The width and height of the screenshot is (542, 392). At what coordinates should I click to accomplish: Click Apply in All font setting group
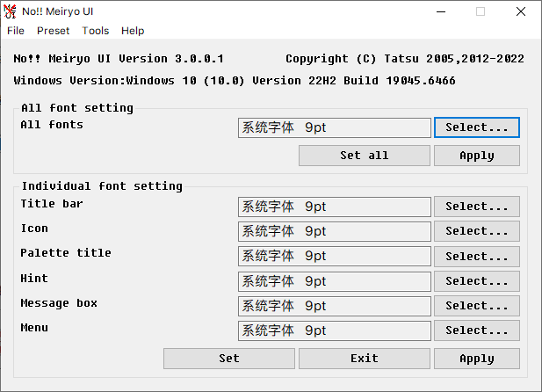pyautogui.click(x=477, y=156)
